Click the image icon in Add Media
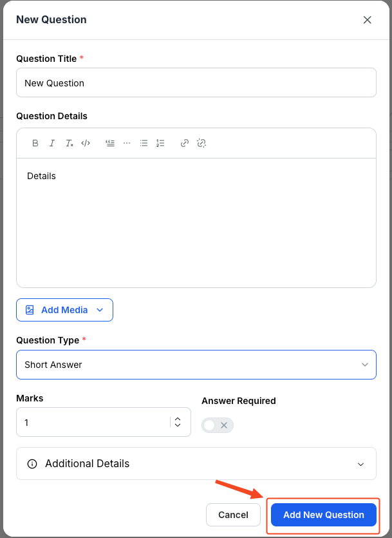Screen dimensions: 392x538 click(x=30, y=310)
